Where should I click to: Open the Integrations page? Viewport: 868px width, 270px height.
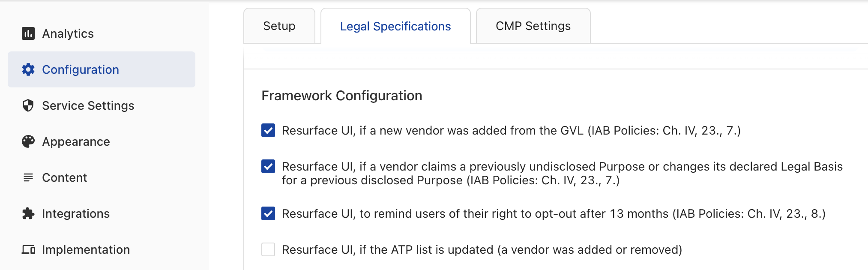(x=75, y=213)
